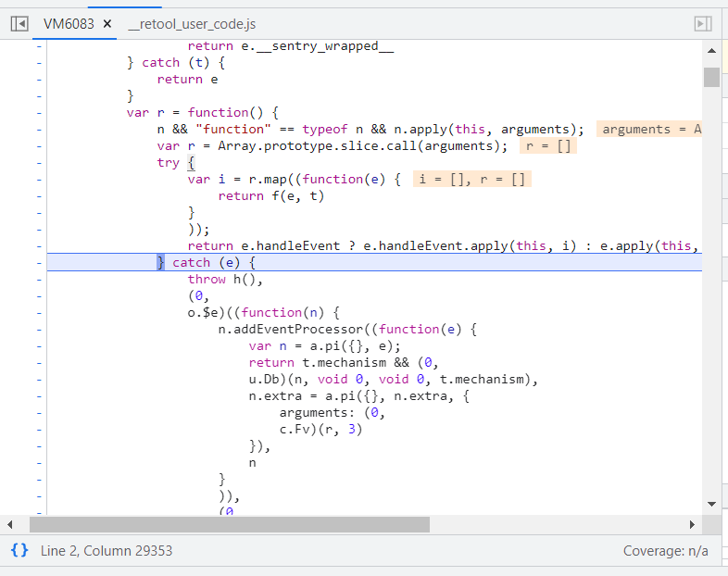The width and height of the screenshot is (728, 576).
Task: Click the 'Line 2, Column 29353' status text
Action: (x=107, y=551)
